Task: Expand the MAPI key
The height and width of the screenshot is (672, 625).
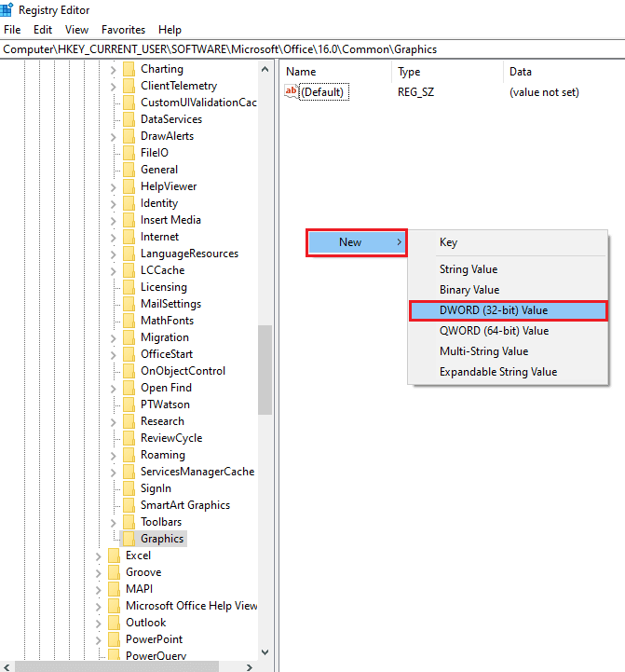Action: (98, 590)
